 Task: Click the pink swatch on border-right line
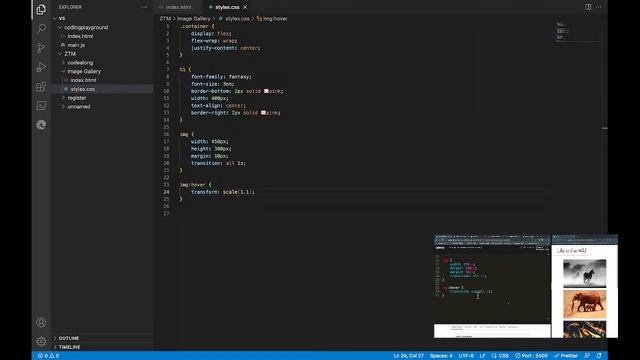(263, 113)
